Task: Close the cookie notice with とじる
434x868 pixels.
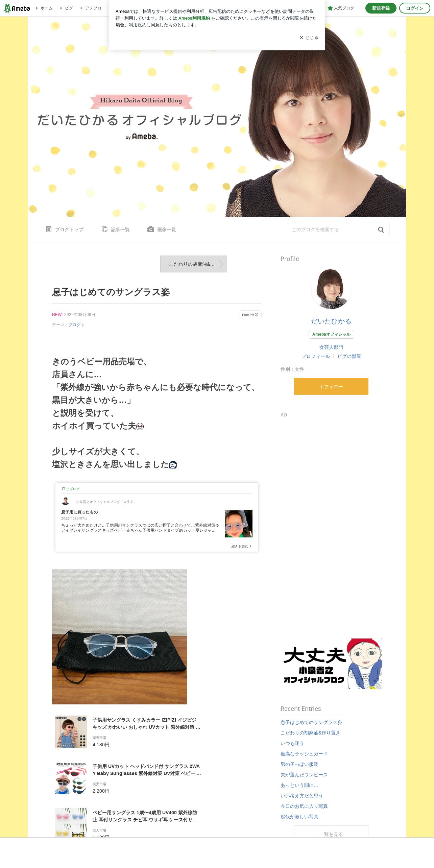Action: (309, 38)
